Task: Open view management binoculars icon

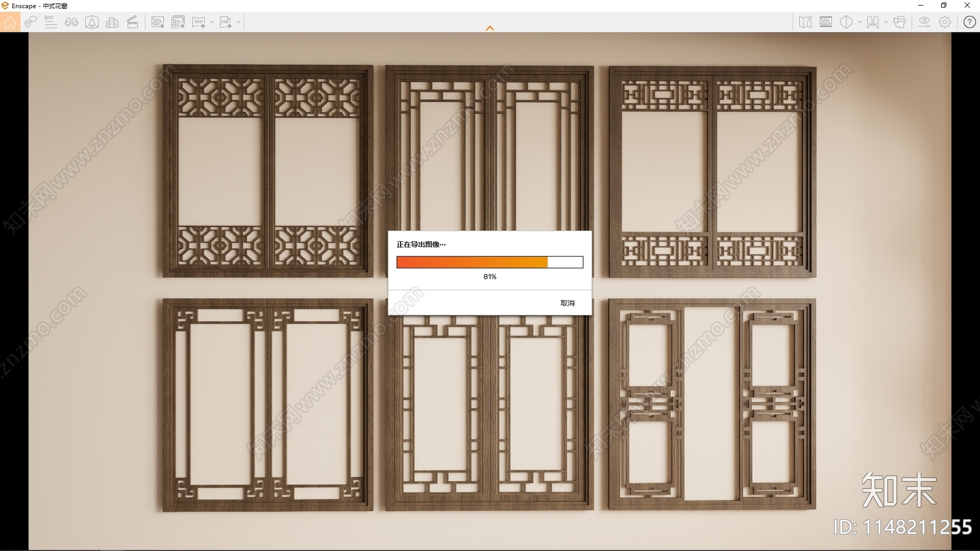Action: tap(72, 23)
